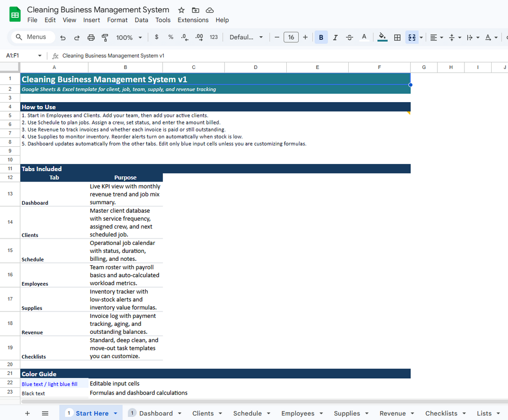Click the horizontal scrollbar
This screenshot has width=508, height=420.
tap(264, 402)
